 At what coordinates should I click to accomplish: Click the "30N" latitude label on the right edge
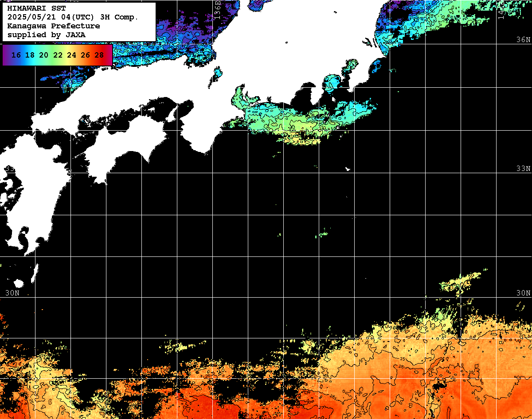click(523, 293)
